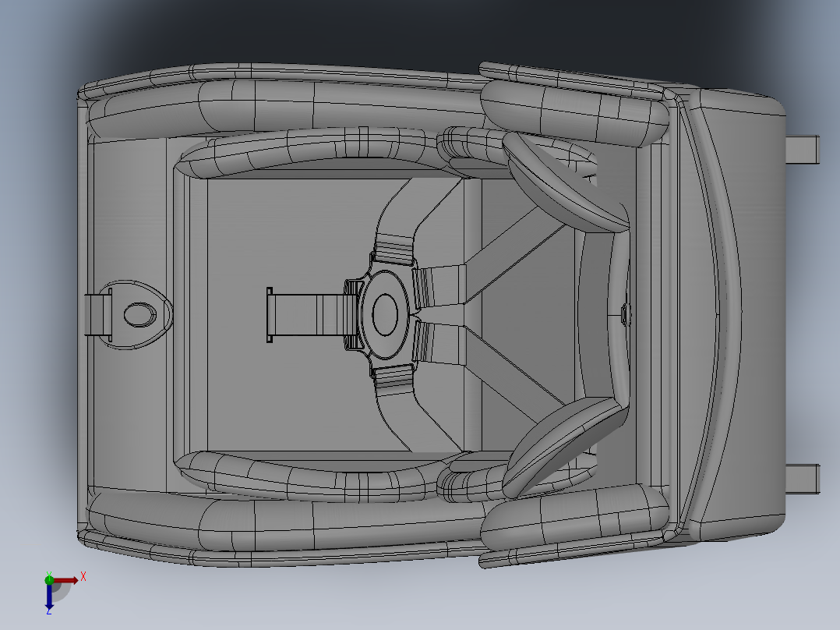This screenshot has width=840, height=630.
Task: Click the green Y axis dot on the triad
Action: [49, 579]
